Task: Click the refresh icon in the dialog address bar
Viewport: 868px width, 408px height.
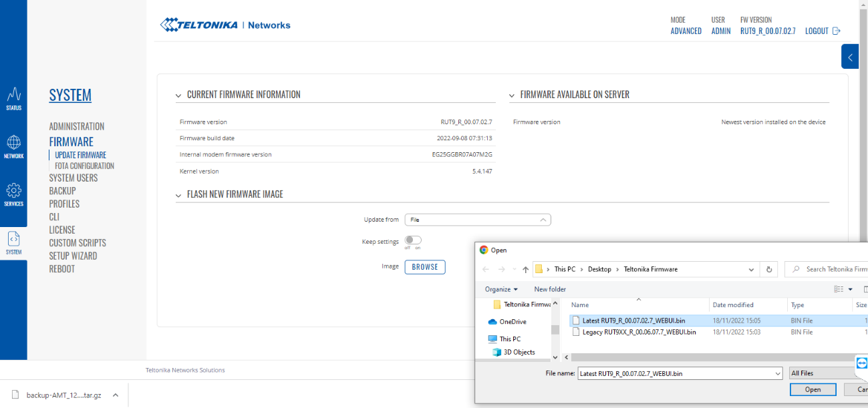Action: 768,269
